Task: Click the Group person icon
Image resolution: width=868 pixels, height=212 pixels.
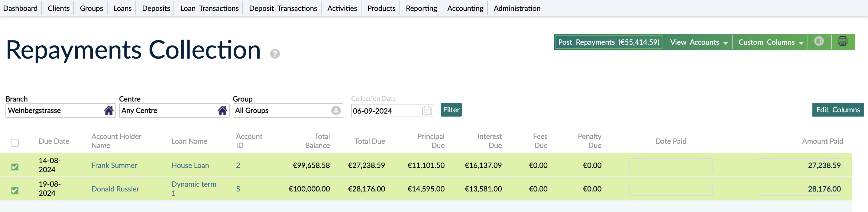Action: pyautogui.click(x=335, y=110)
